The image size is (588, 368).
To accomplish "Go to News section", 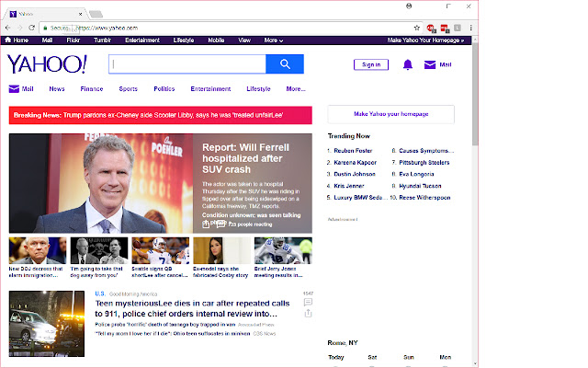I will tap(57, 89).
